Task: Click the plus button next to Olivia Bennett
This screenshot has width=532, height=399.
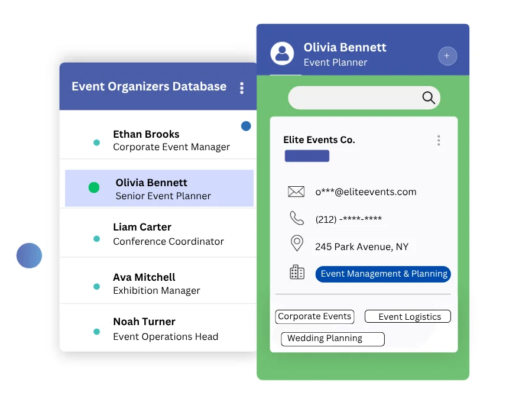Action: point(447,56)
